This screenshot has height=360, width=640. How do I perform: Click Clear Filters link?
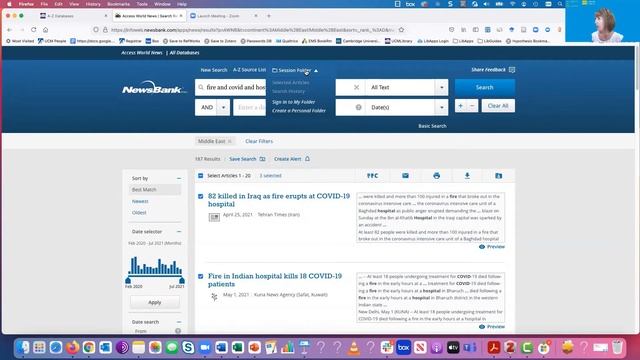coord(259,141)
